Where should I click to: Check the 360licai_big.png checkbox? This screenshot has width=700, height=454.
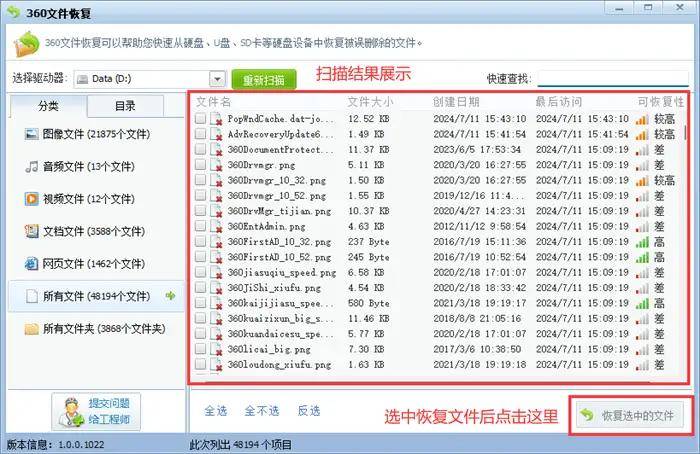[x=200, y=349]
